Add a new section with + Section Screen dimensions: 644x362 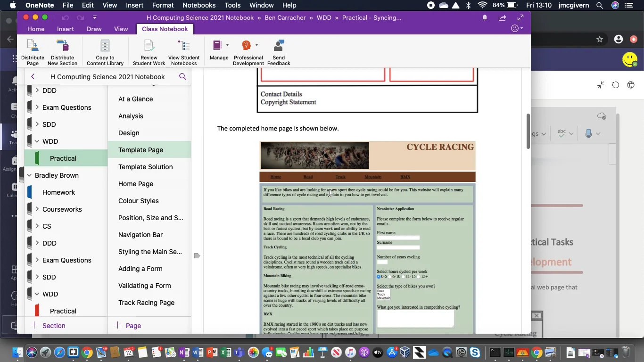click(48, 325)
